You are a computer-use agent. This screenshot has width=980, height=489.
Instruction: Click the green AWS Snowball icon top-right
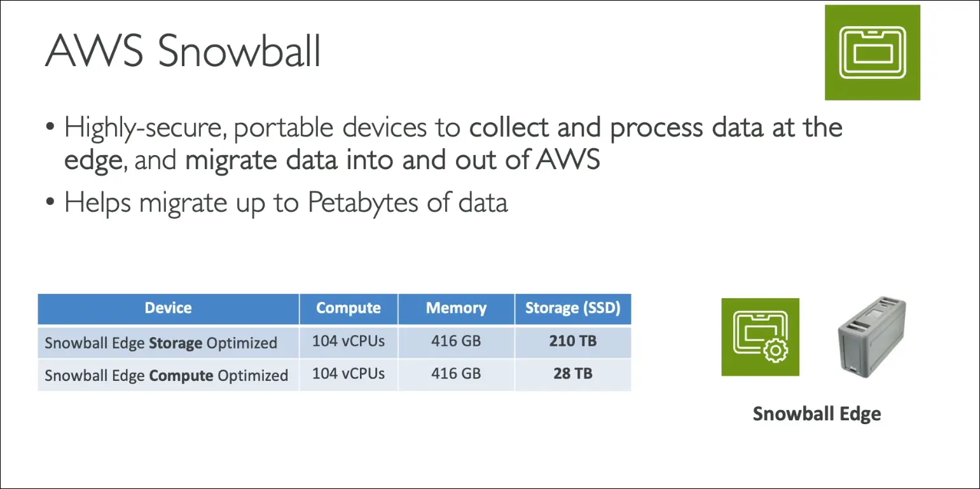point(872,52)
